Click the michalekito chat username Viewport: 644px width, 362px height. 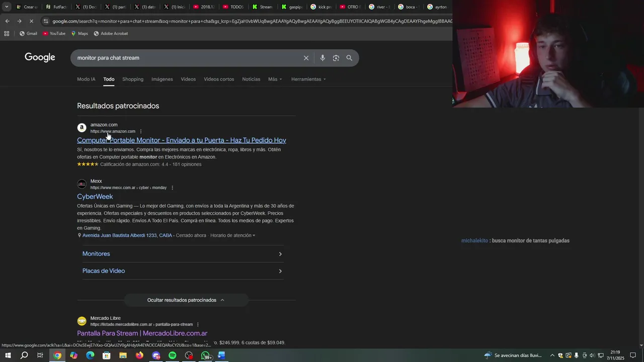474,241
